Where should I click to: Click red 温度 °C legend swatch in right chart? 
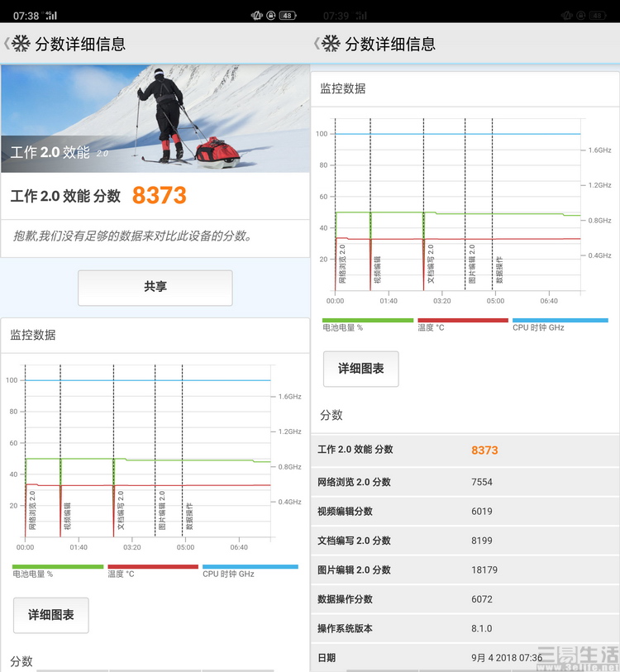[462, 321]
